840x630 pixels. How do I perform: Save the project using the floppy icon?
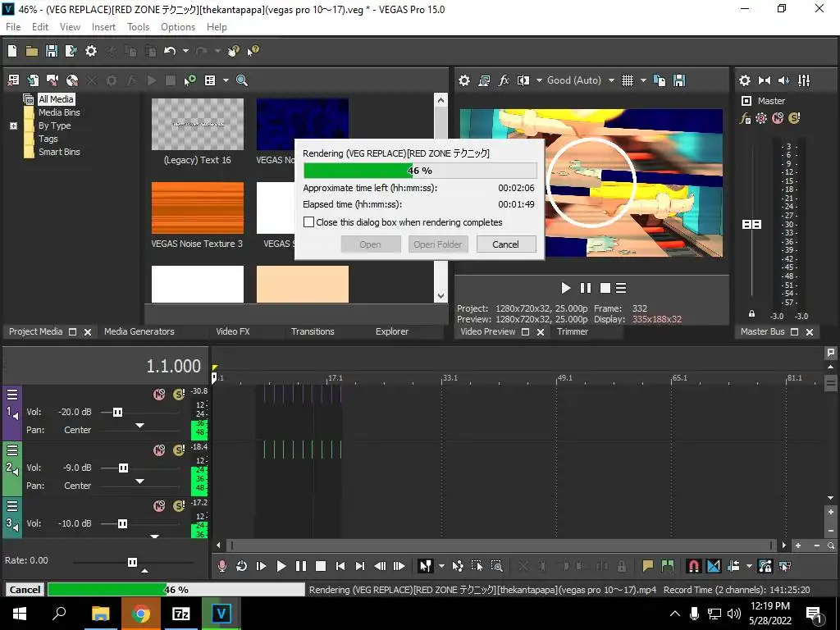click(52, 51)
